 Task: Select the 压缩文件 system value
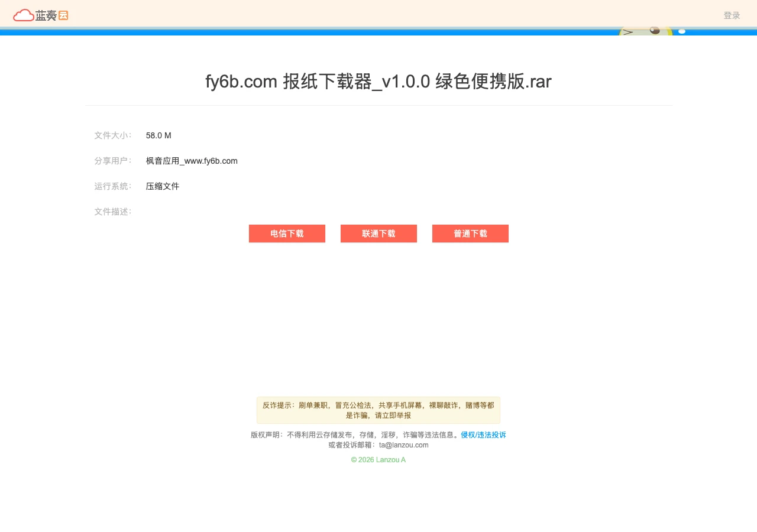(163, 186)
